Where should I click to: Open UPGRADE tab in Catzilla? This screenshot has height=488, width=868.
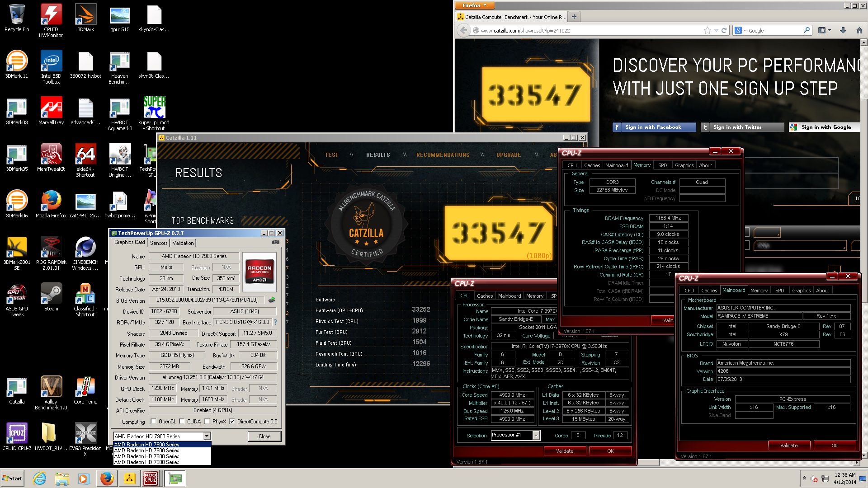509,155
